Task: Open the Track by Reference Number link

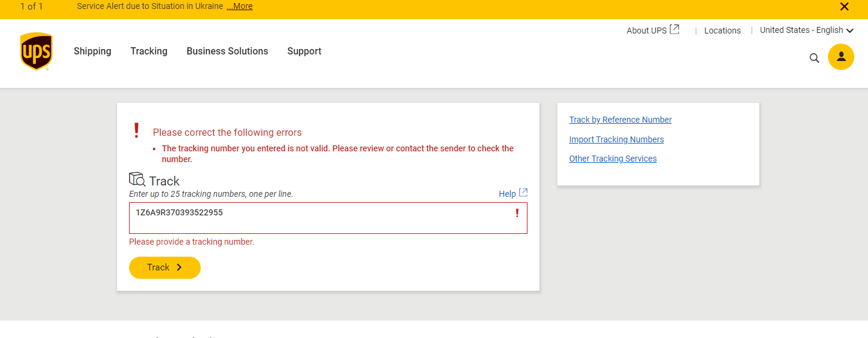Action: (620, 120)
